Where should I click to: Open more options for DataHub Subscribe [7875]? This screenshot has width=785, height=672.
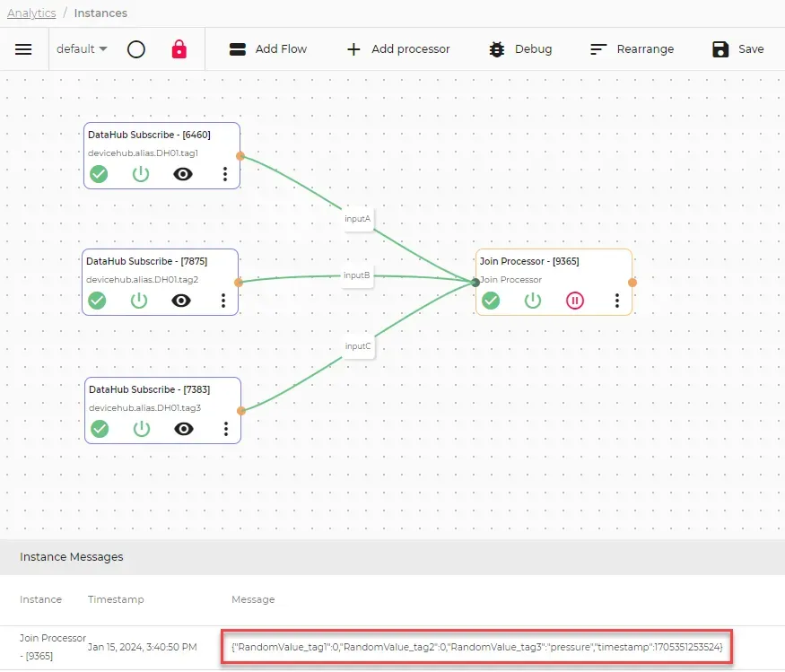[x=223, y=301]
